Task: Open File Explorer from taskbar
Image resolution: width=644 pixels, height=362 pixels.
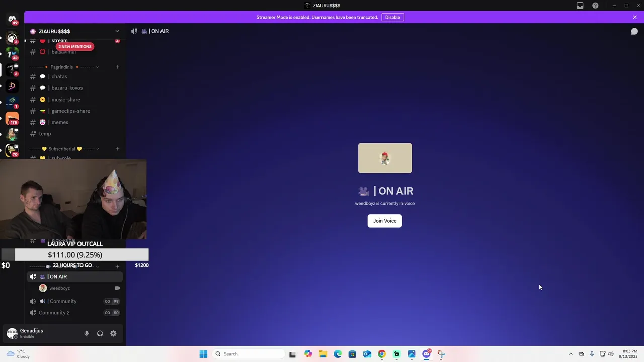Action: [x=323, y=354]
